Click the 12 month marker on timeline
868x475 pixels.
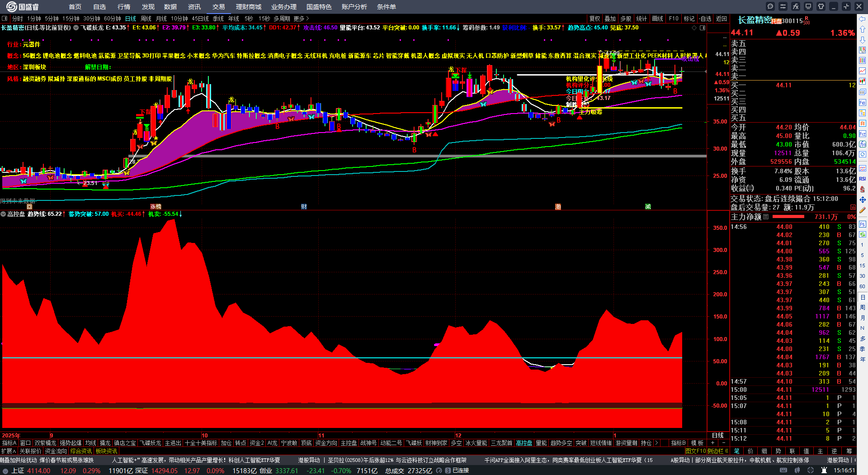458,436
